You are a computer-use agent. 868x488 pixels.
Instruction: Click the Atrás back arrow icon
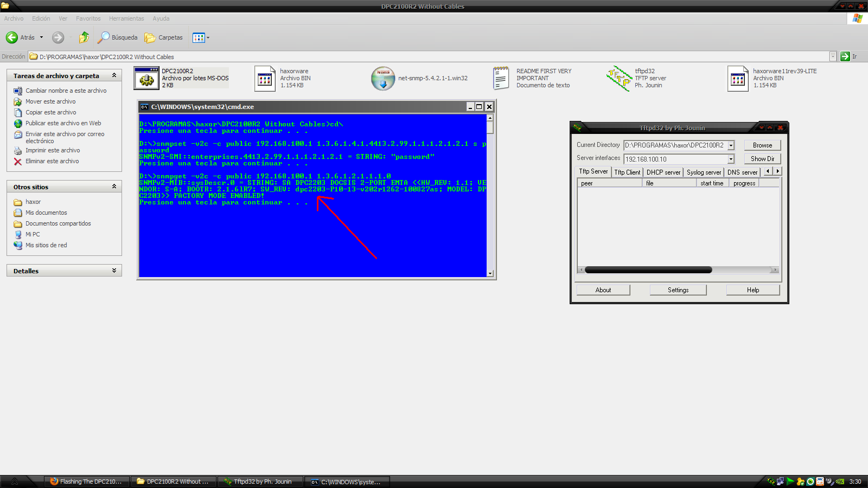(x=12, y=37)
